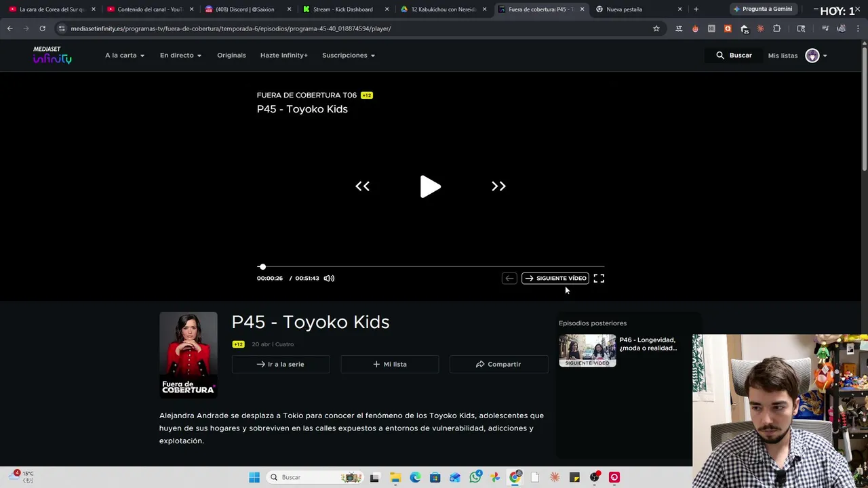The width and height of the screenshot is (868, 488).
Task: Go to the next video with SIGUIENTE VÍDEO
Action: pyautogui.click(x=555, y=278)
